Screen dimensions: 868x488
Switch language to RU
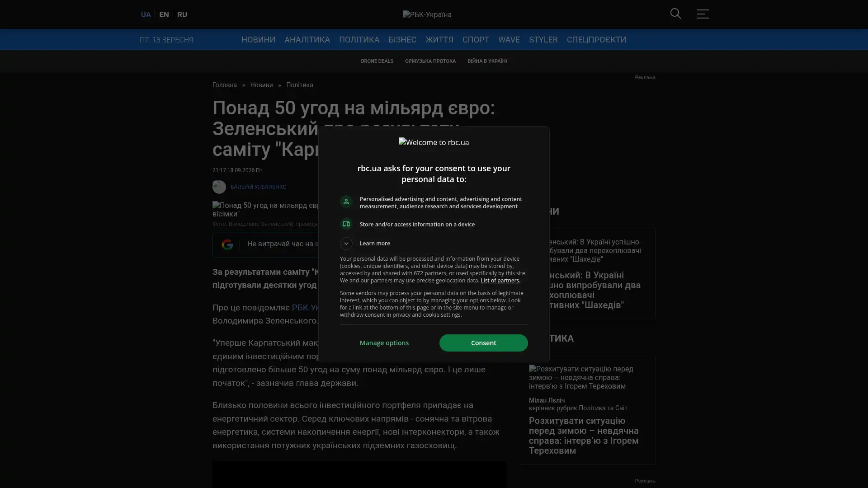point(182,14)
